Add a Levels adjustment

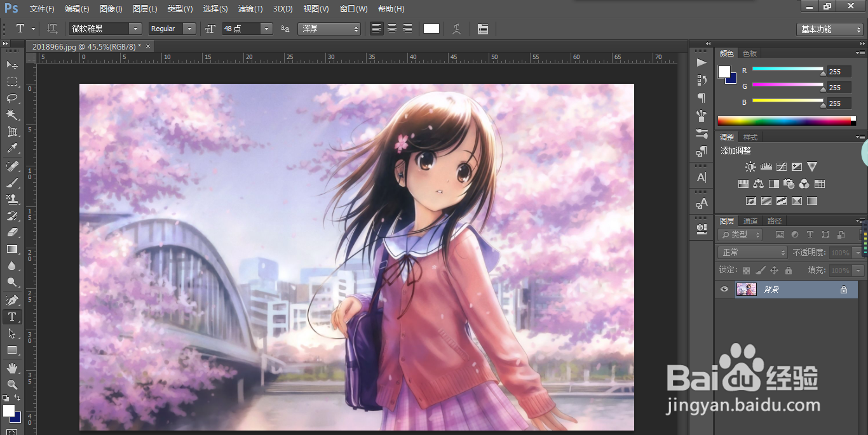(766, 167)
